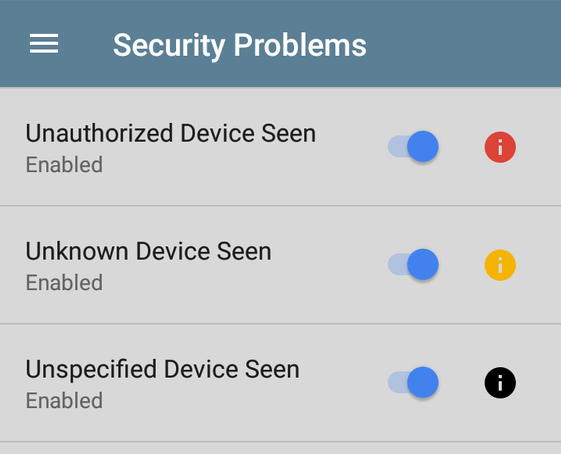Click Enabled status under Unauthorized Device Seen
The image size is (561, 454).
tap(64, 165)
